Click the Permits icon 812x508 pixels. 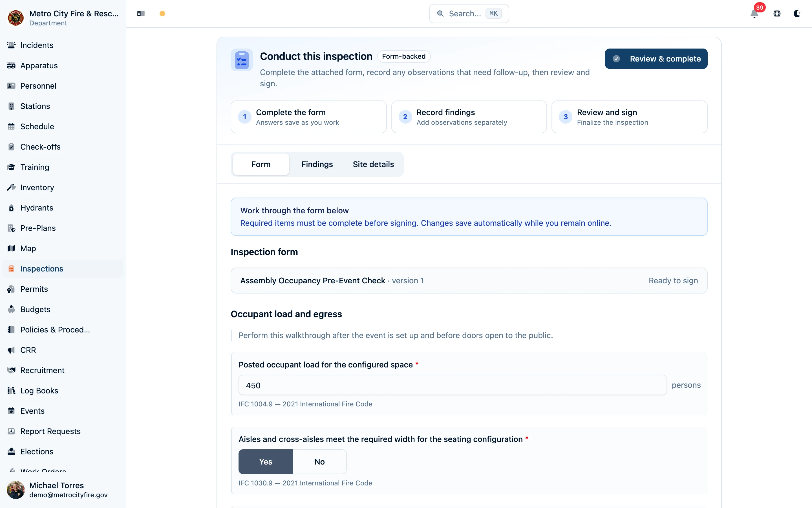pyautogui.click(x=11, y=289)
